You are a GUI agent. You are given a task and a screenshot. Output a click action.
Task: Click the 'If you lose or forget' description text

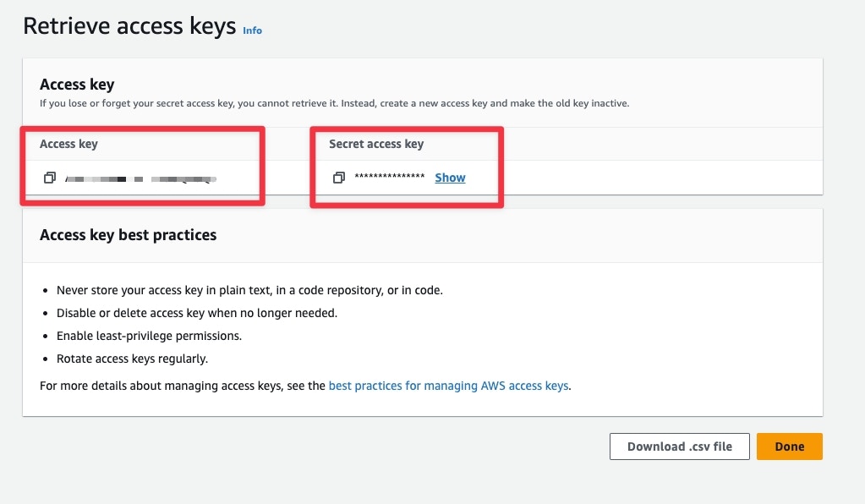tap(334, 103)
